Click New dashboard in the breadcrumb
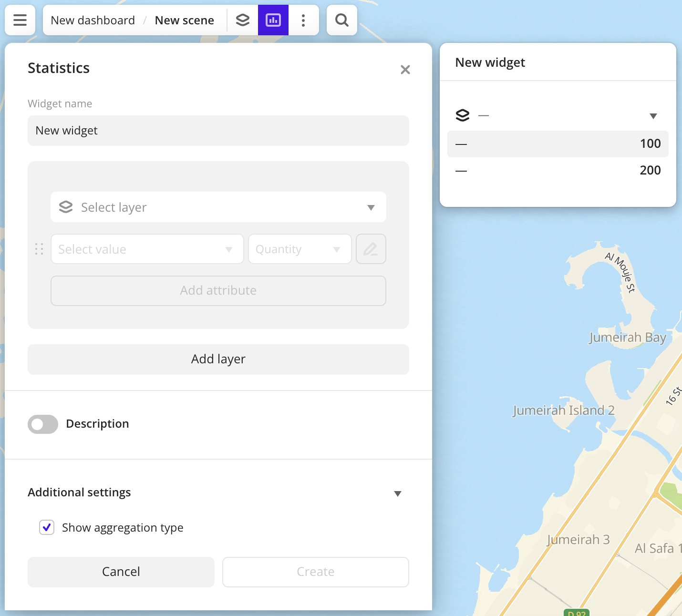Screen dimensions: 682x616 pyautogui.click(x=93, y=20)
